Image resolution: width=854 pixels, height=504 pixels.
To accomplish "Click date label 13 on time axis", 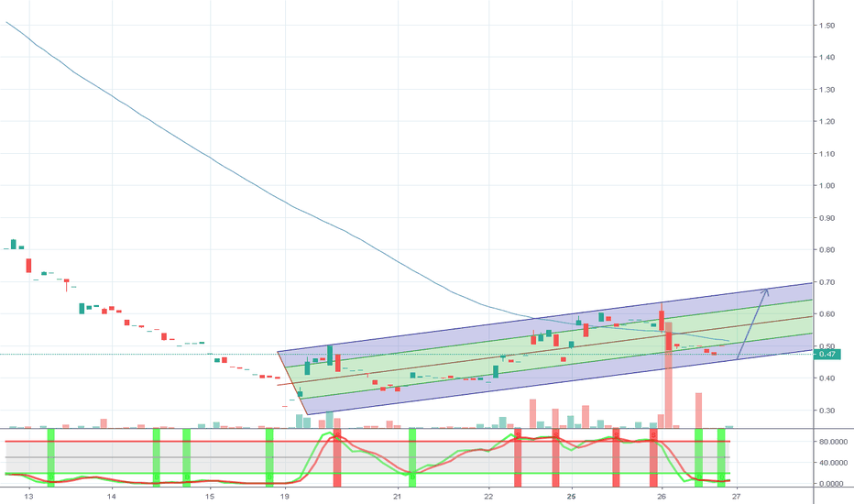I will [29, 497].
